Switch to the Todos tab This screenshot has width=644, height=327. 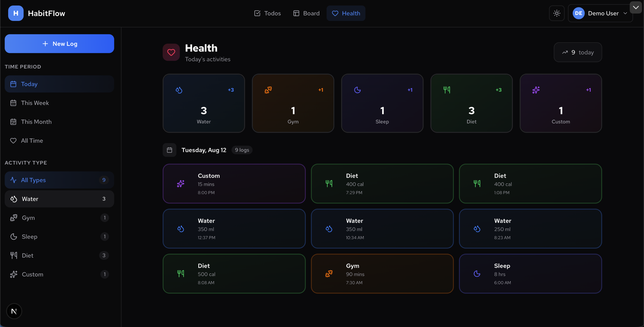(267, 13)
